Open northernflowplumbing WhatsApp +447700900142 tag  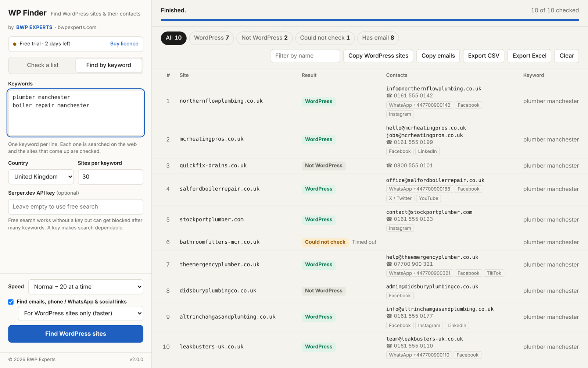tap(419, 105)
